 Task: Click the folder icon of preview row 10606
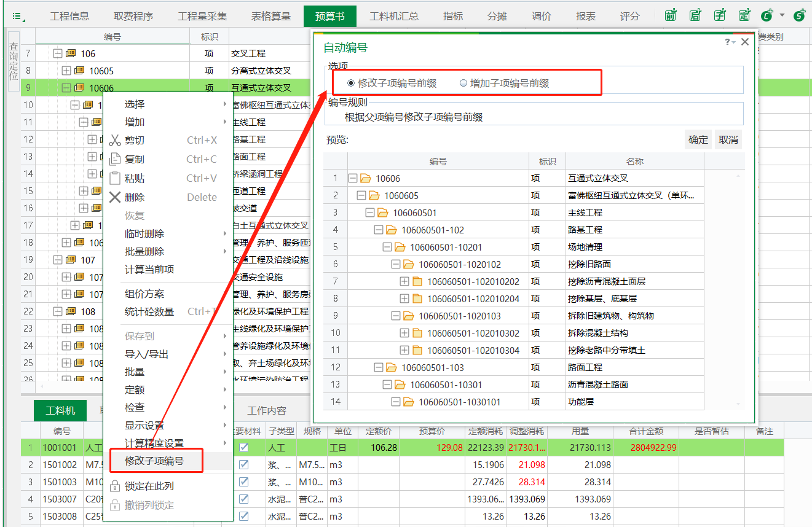[x=366, y=179]
